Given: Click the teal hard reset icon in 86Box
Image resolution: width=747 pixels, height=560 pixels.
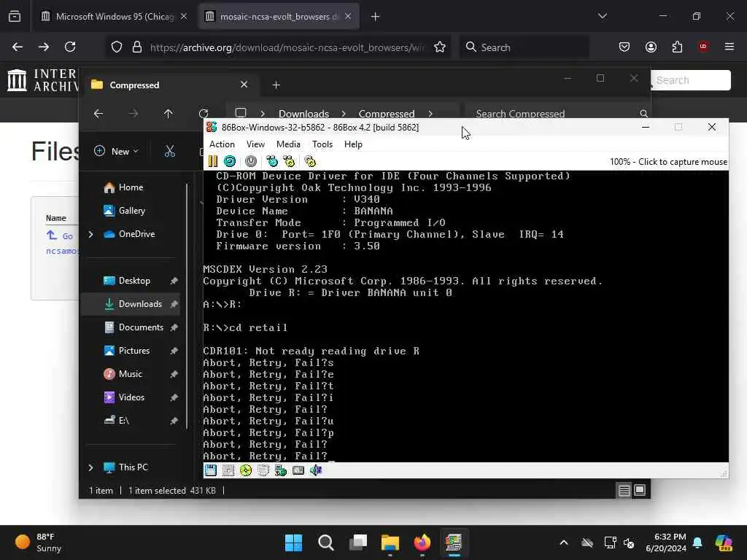Looking at the screenshot, I should coord(230,161).
